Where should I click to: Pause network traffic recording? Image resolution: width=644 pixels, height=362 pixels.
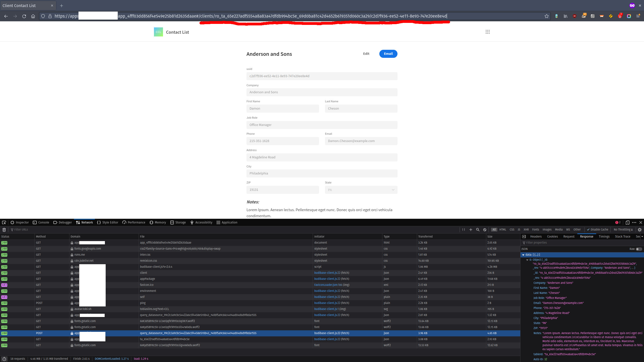pyautogui.click(x=464, y=230)
